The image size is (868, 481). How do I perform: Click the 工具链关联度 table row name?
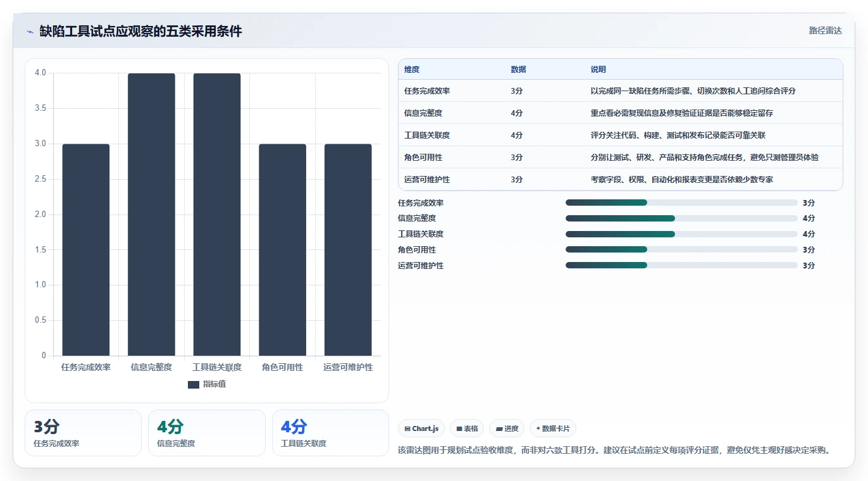click(427, 135)
